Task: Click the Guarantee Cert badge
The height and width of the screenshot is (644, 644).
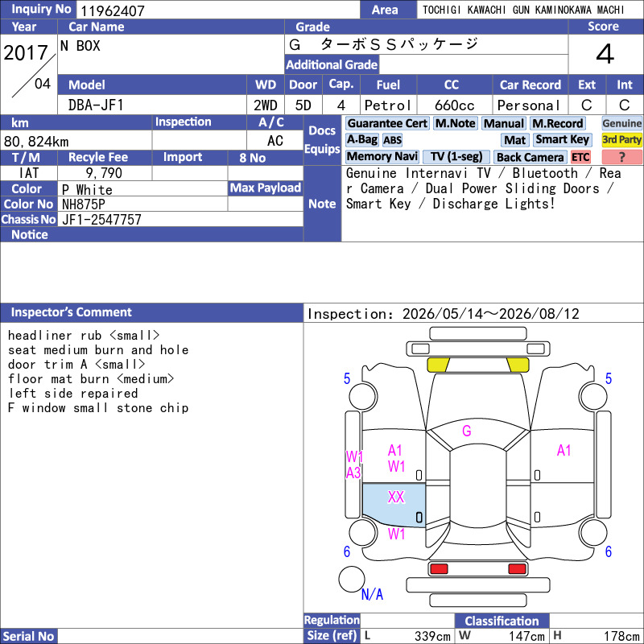Action: coord(387,123)
